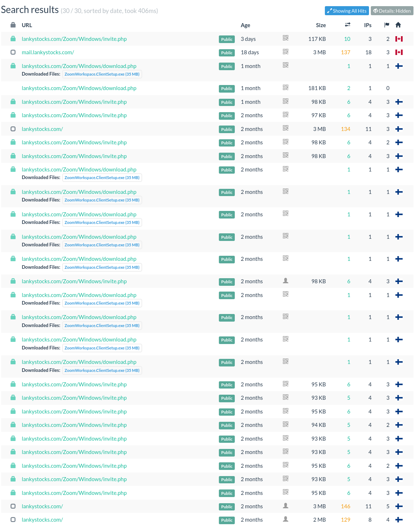Screen dimensions: 420x526
Task: Toggle the Showing All Hits button
Action: [347, 11]
